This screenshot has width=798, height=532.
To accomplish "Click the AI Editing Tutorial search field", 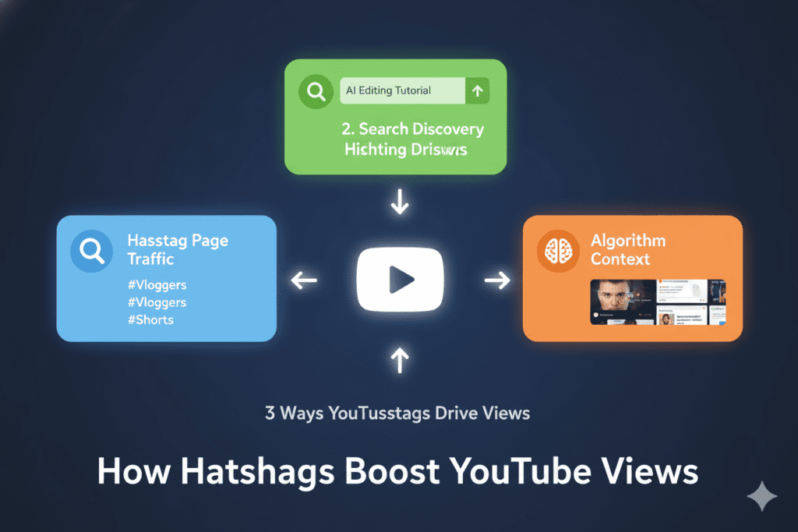I will click(402, 90).
